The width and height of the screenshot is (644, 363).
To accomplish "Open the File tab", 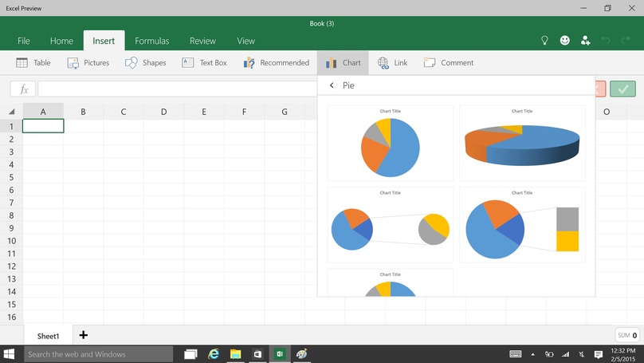I will 23,41.
